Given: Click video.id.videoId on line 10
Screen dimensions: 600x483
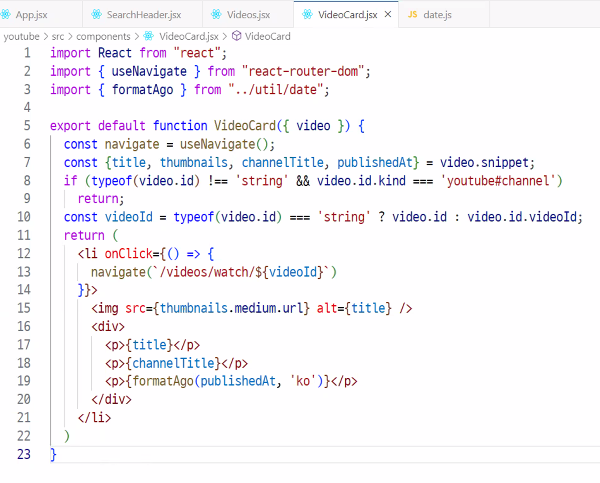Looking at the screenshot, I should pos(522,217).
